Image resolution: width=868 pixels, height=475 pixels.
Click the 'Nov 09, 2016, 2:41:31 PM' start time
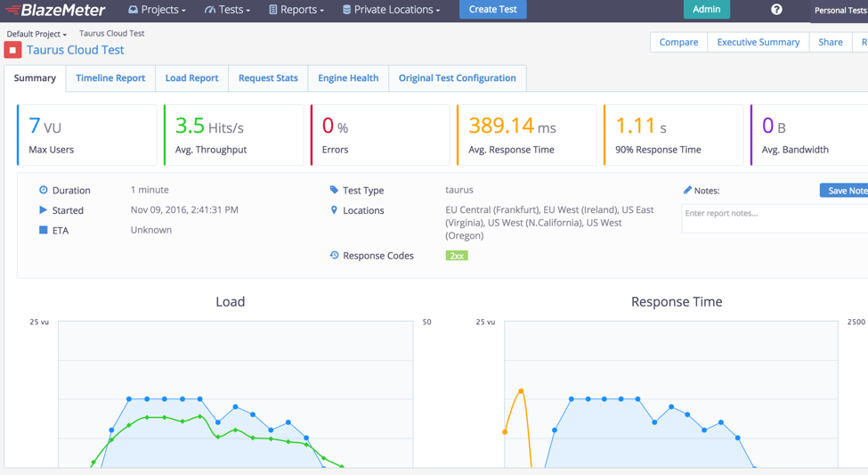click(x=184, y=209)
